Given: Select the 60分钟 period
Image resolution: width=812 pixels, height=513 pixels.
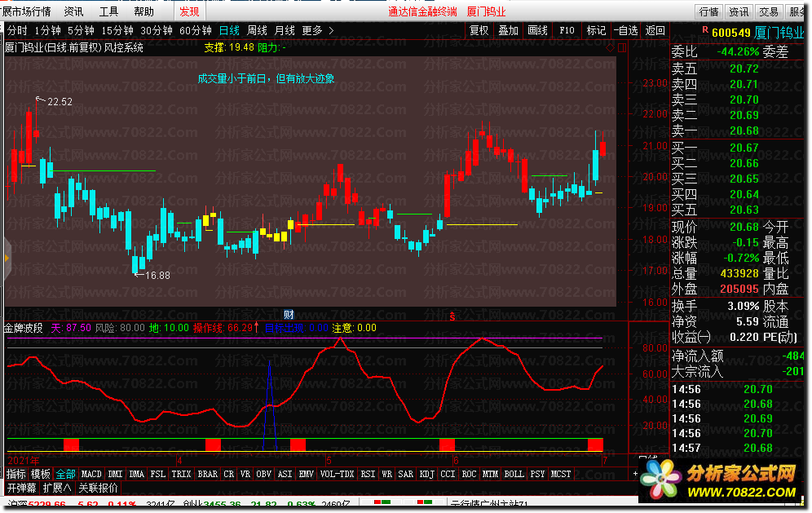Looking at the screenshot, I should click(x=196, y=30).
